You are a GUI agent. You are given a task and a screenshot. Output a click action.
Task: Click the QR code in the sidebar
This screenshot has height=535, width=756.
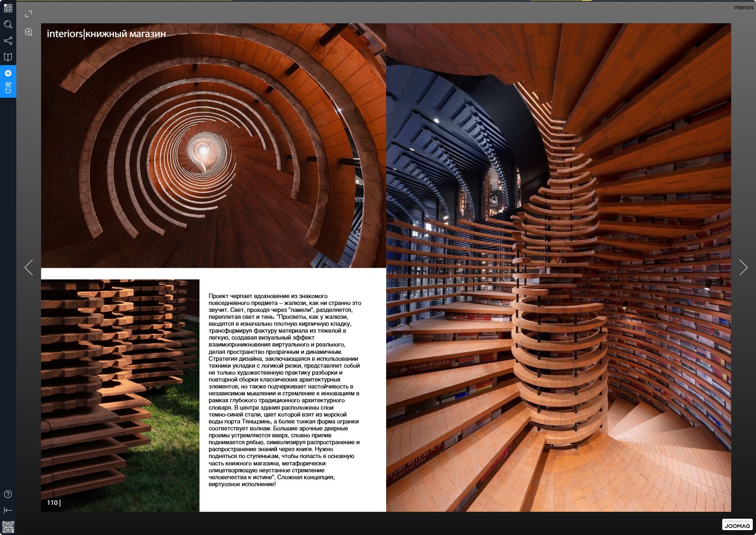click(8, 527)
